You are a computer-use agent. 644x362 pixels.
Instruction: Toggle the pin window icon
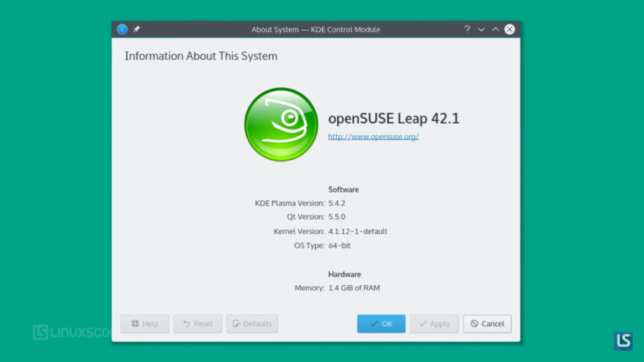(x=136, y=29)
